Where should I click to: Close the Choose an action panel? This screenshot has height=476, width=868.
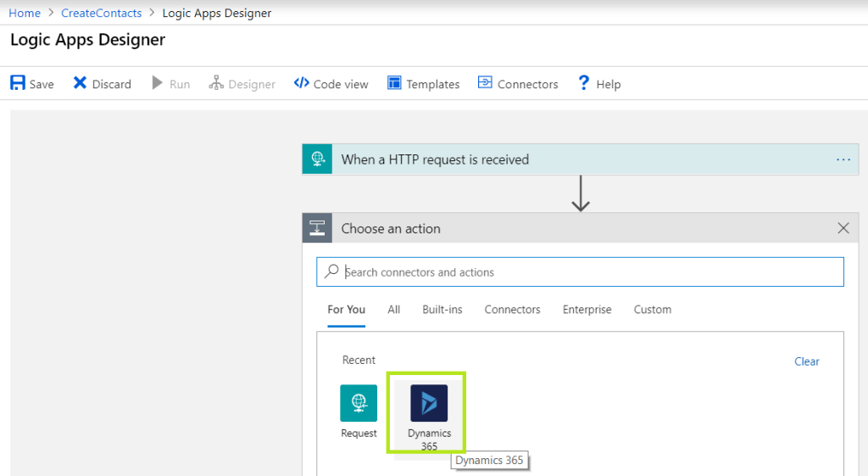click(x=843, y=228)
